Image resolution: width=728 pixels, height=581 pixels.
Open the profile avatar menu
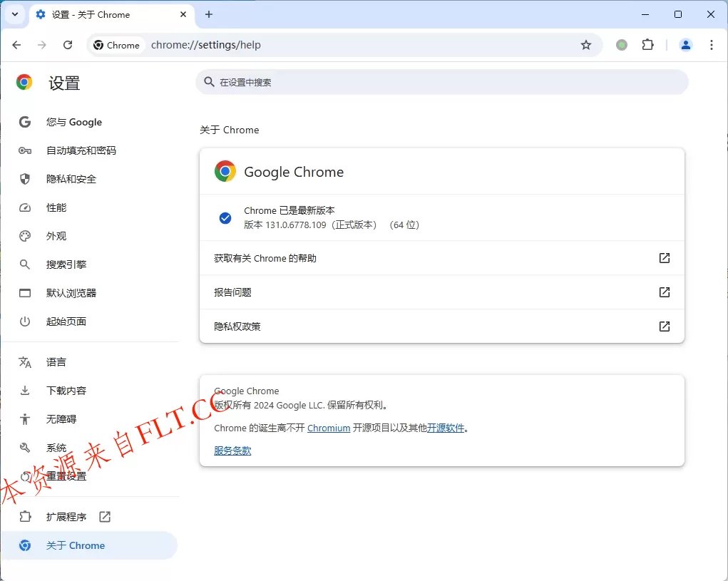pyautogui.click(x=686, y=45)
